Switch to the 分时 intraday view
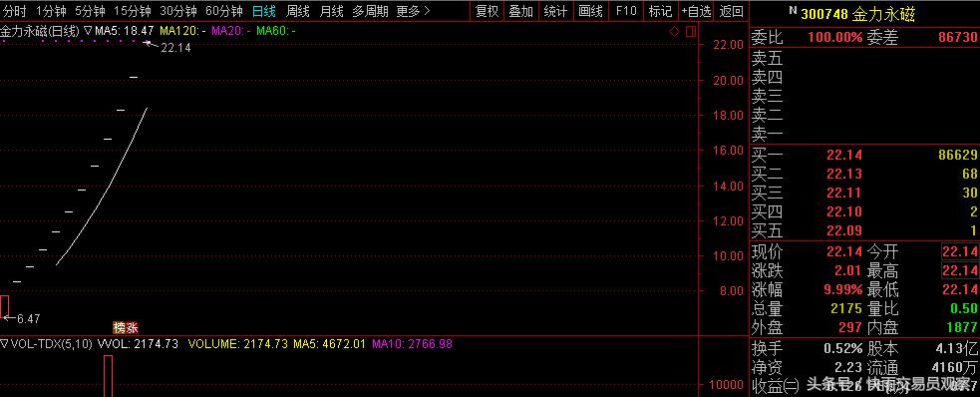980x397 pixels. (15, 11)
